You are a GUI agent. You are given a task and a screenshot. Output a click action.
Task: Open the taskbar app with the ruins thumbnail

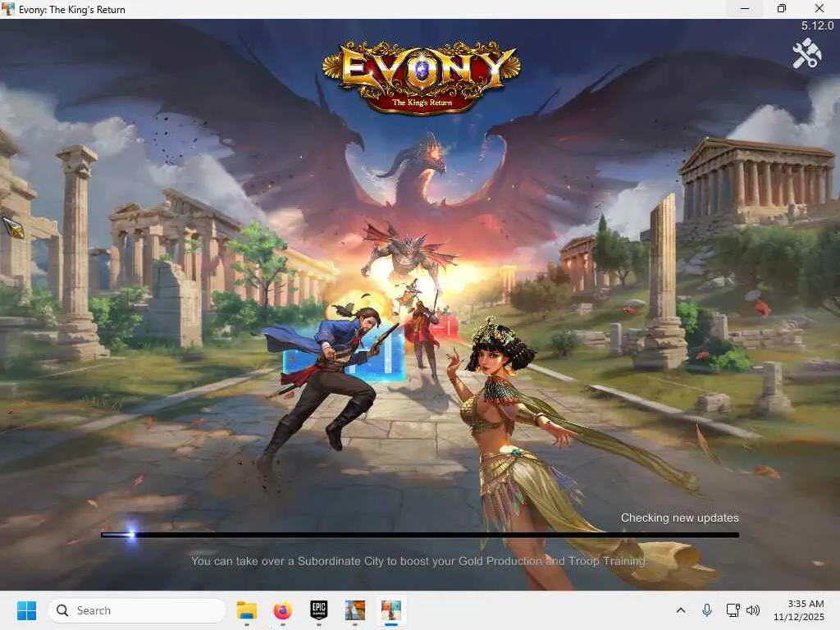[x=354, y=610]
